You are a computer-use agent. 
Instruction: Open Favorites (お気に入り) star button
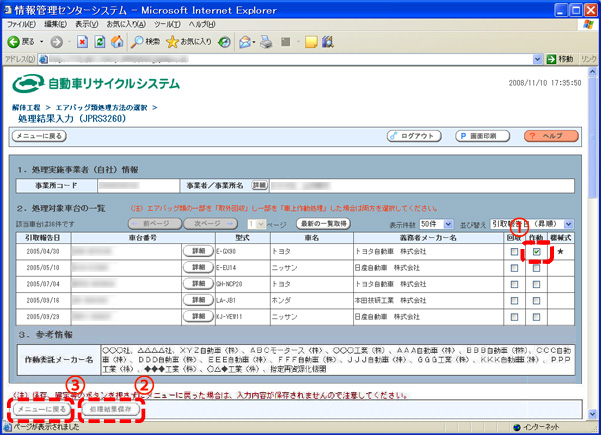click(189, 42)
